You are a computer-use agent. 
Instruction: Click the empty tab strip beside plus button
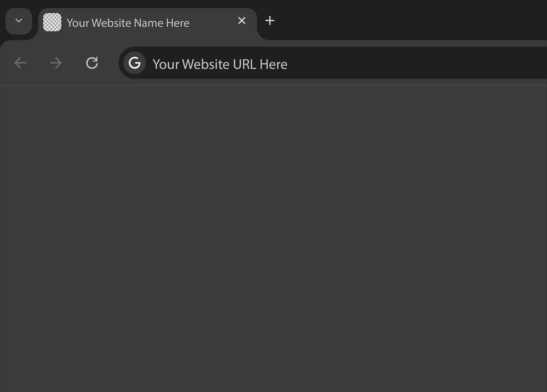click(408, 20)
